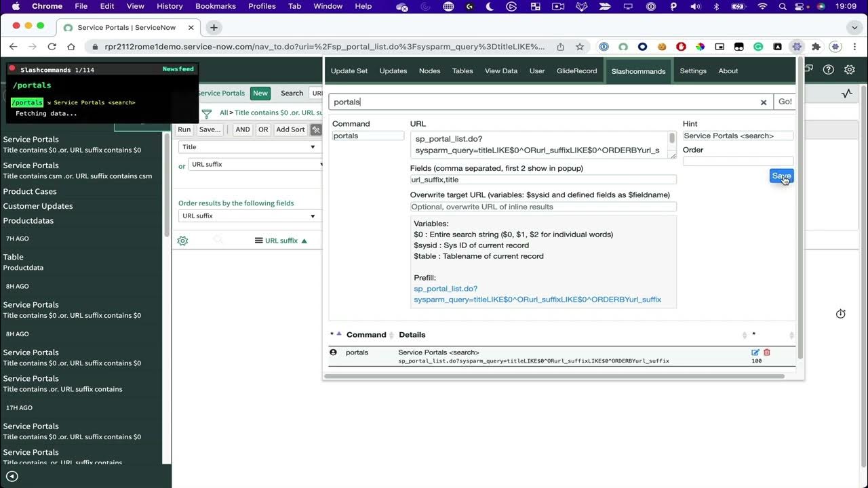Click the Grammarly extension icon
This screenshot has width=868, height=488.
click(x=758, y=47)
